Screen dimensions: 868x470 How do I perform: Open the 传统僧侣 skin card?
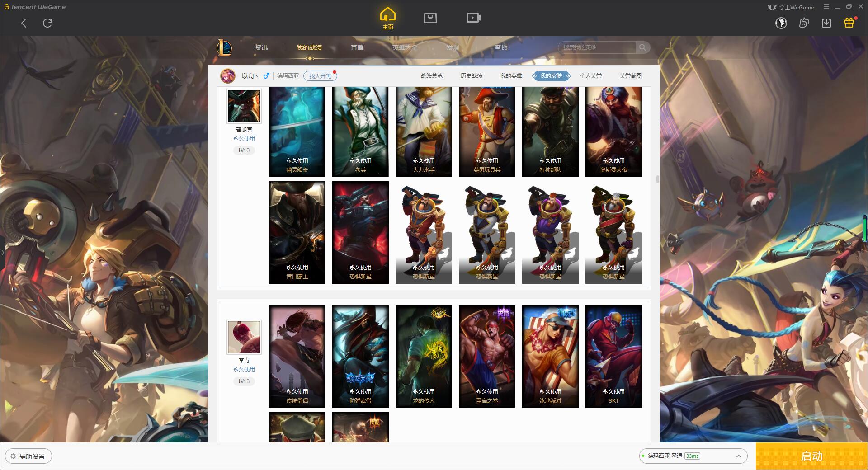coord(297,357)
